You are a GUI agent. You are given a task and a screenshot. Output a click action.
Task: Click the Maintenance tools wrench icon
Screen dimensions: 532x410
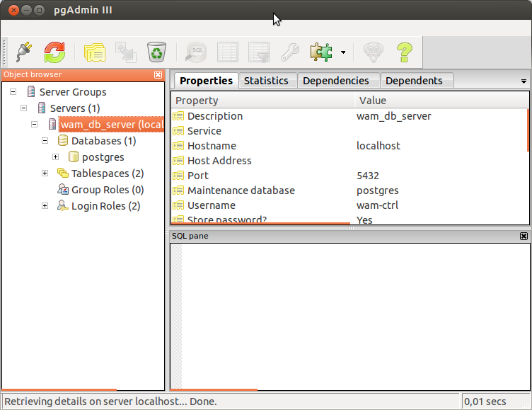(x=290, y=52)
